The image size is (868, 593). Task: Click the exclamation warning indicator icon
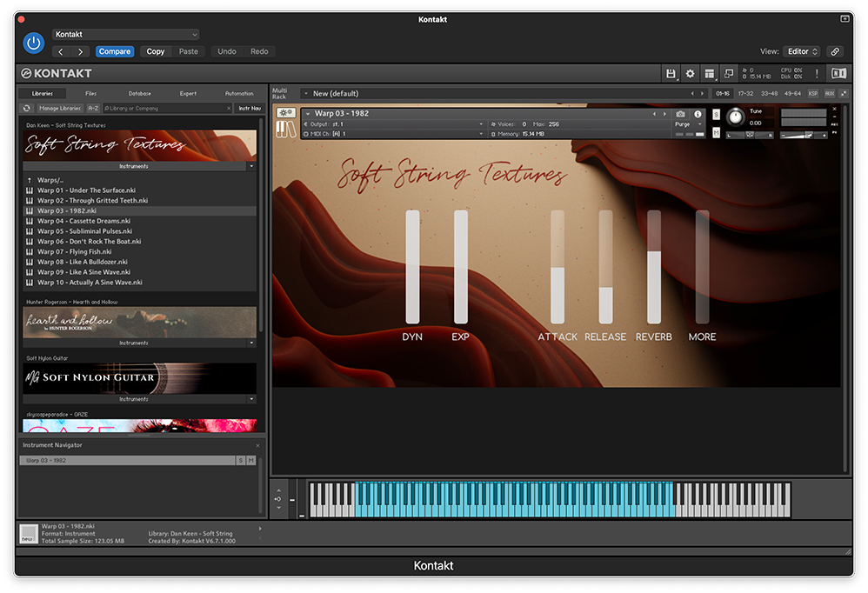point(817,74)
